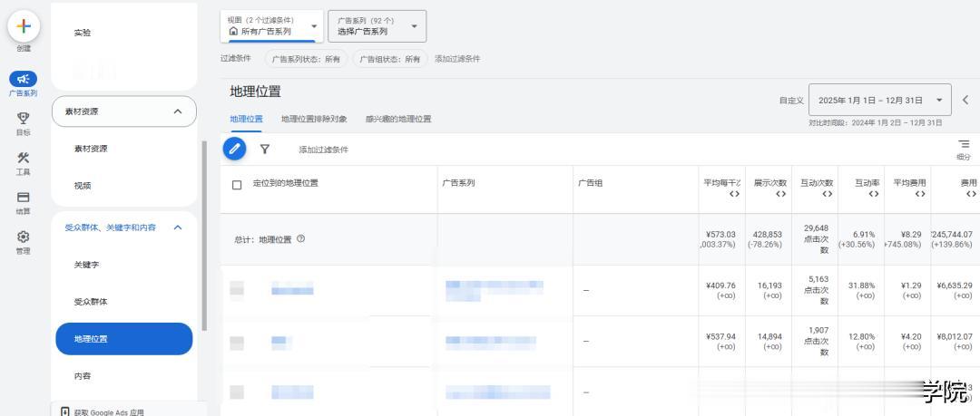Sort by 广告组 column header
Viewport: 980px width, 416px height.
point(590,183)
